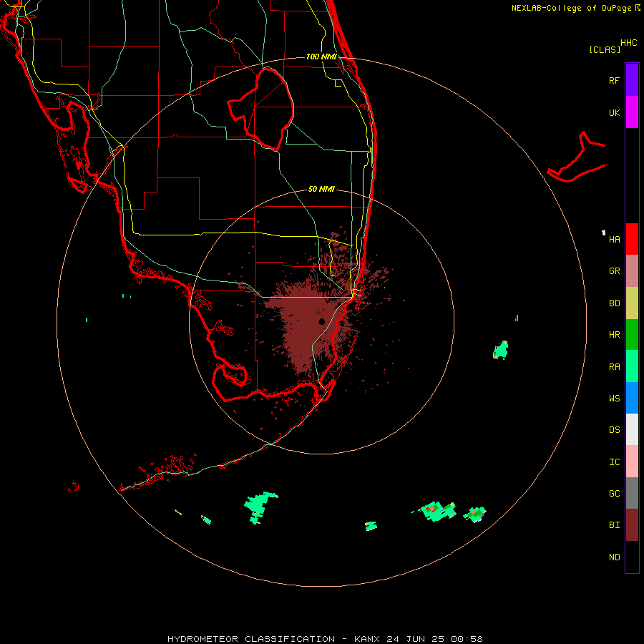The width and height of the screenshot is (644, 644).
Task: Click the GC gray legend swatch
Action: 632,493
